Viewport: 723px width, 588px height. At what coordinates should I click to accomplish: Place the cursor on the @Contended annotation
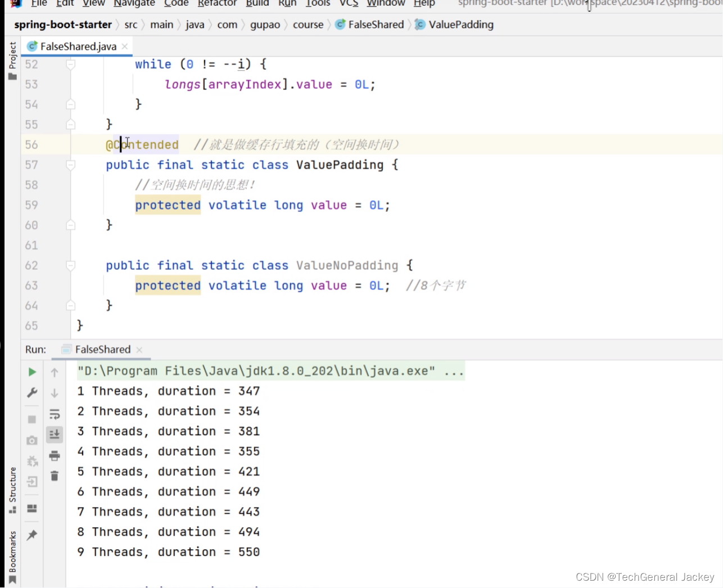click(142, 145)
